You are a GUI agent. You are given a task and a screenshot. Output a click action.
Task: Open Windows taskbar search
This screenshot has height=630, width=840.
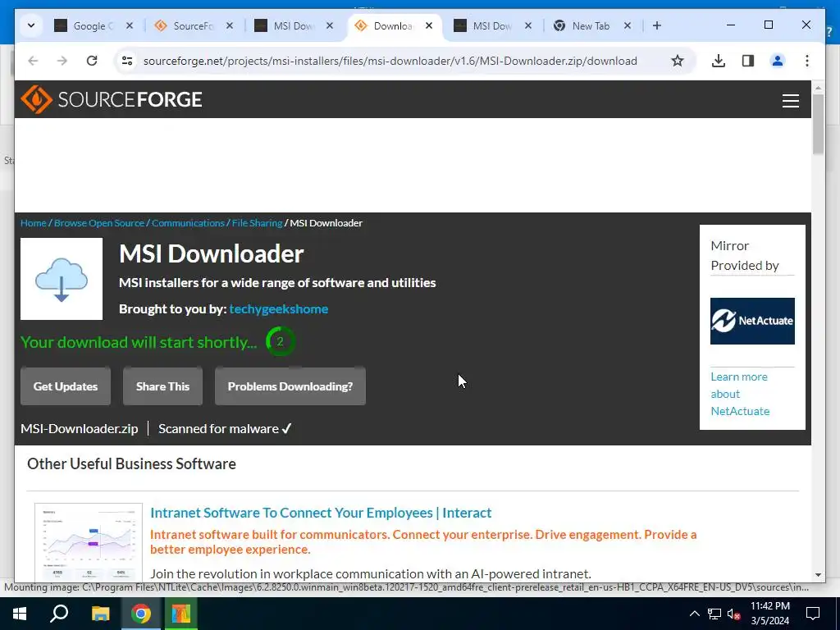coord(59,614)
